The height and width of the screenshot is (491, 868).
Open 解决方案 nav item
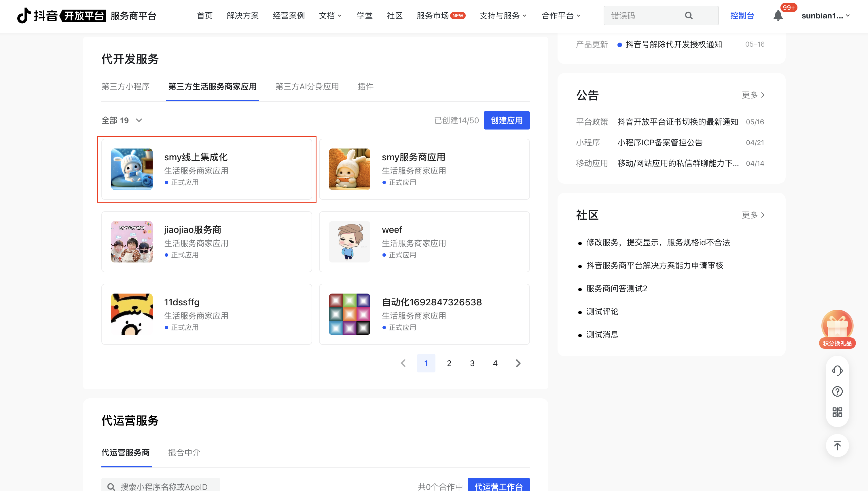click(242, 16)
